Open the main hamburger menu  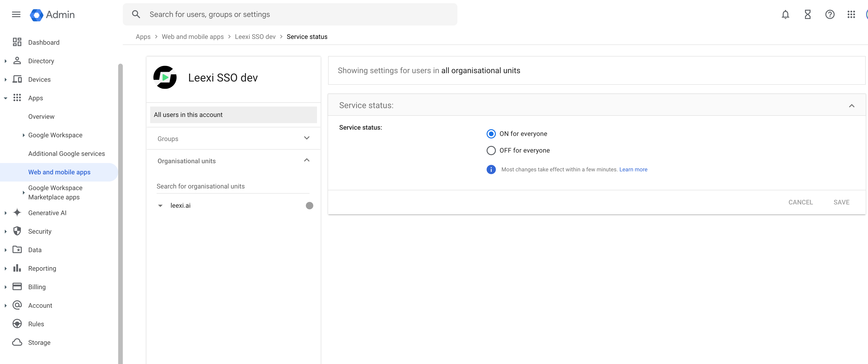pyautogui.click(x=16, y=15)
